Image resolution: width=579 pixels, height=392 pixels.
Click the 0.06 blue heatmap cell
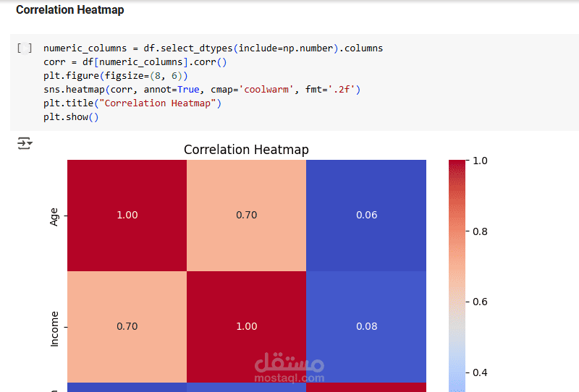(x=366, y=216)
